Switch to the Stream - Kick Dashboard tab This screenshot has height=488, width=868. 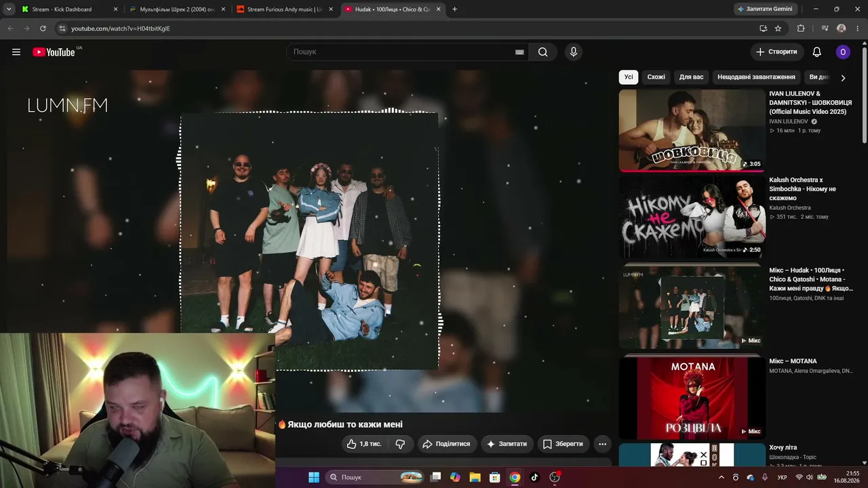tap(70, 9)
